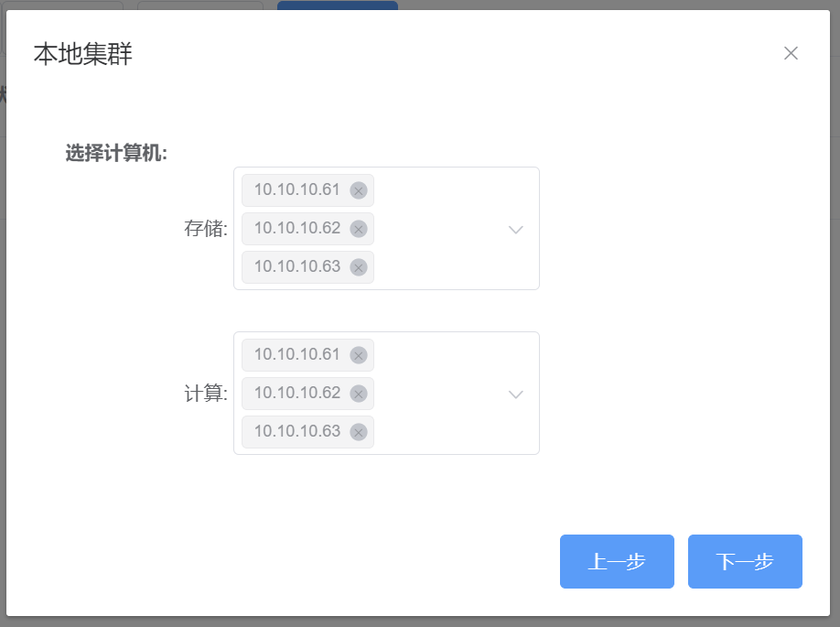
Task: Click 下一步 to continue
Action: click(x=745, y=561)
